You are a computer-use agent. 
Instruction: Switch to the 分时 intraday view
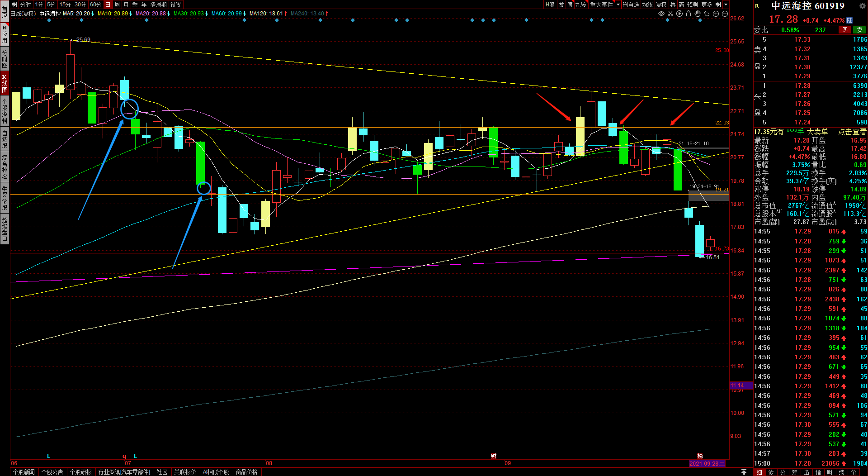tap(26, 5)
